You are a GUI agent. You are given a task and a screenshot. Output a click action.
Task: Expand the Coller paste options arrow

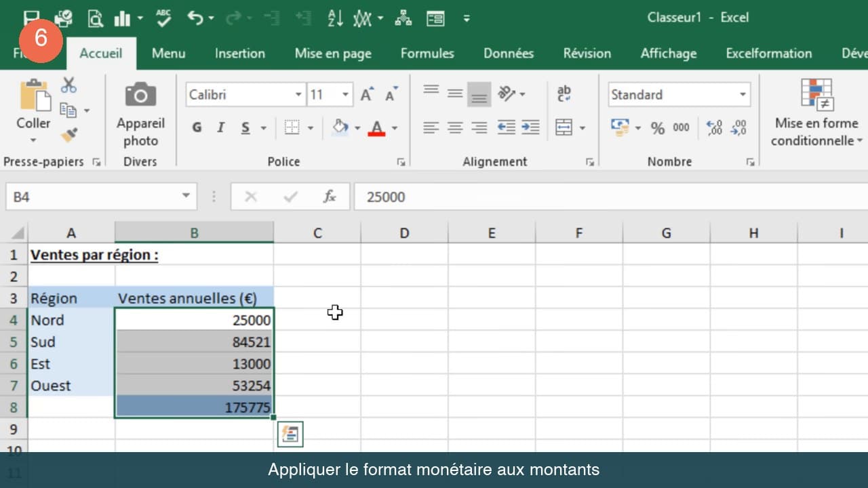tap(33, 140)
